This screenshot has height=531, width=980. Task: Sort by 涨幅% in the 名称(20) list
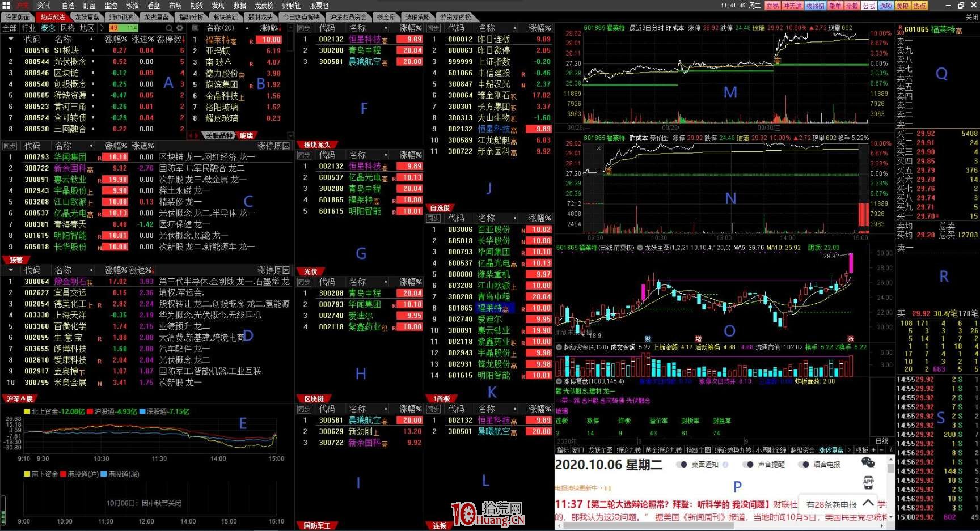271,28
